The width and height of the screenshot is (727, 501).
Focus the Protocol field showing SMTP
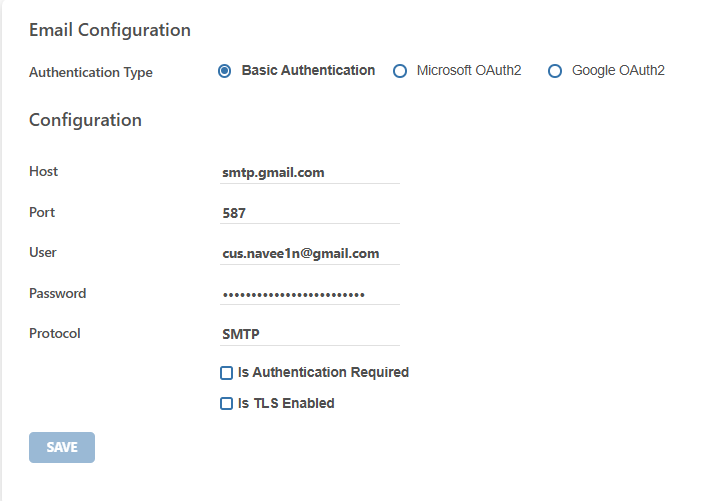coord(310,335)
